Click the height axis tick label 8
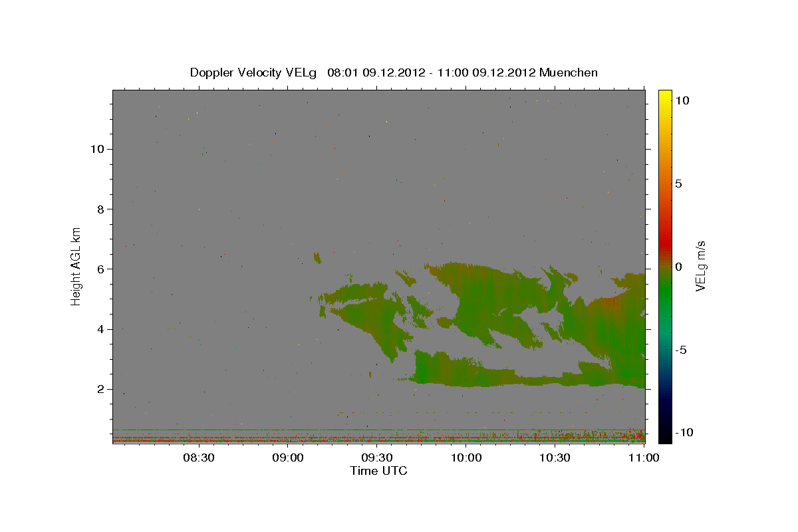The image size is (798, 532). click(x=100, y=209)
